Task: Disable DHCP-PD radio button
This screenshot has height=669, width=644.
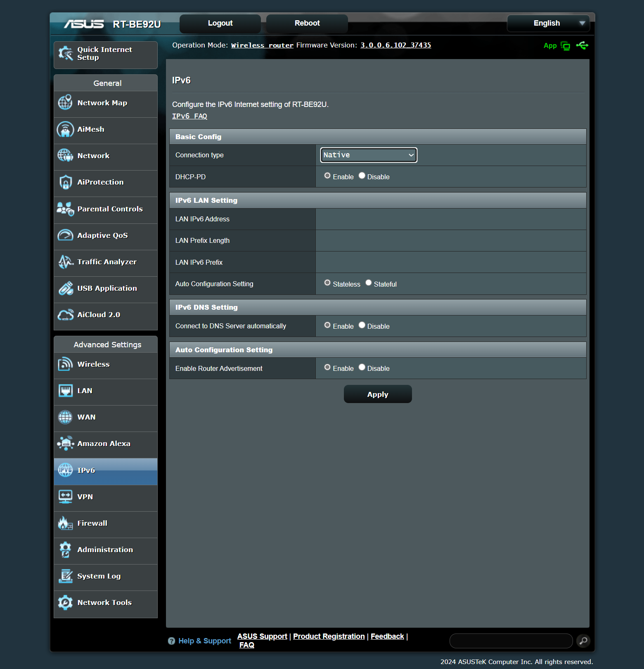Action: 362,176
